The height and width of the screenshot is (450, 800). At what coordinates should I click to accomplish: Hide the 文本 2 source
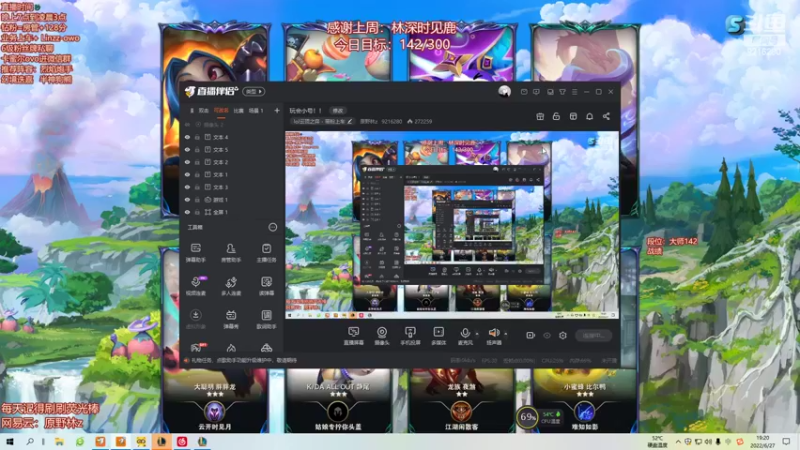tap(187, 162)
